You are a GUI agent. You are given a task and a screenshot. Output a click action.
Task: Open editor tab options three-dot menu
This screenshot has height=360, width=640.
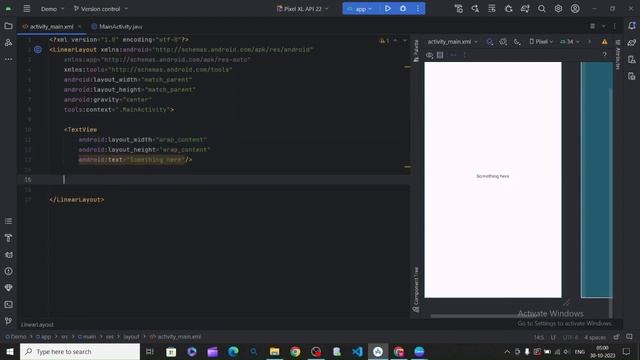coord(615,26)
